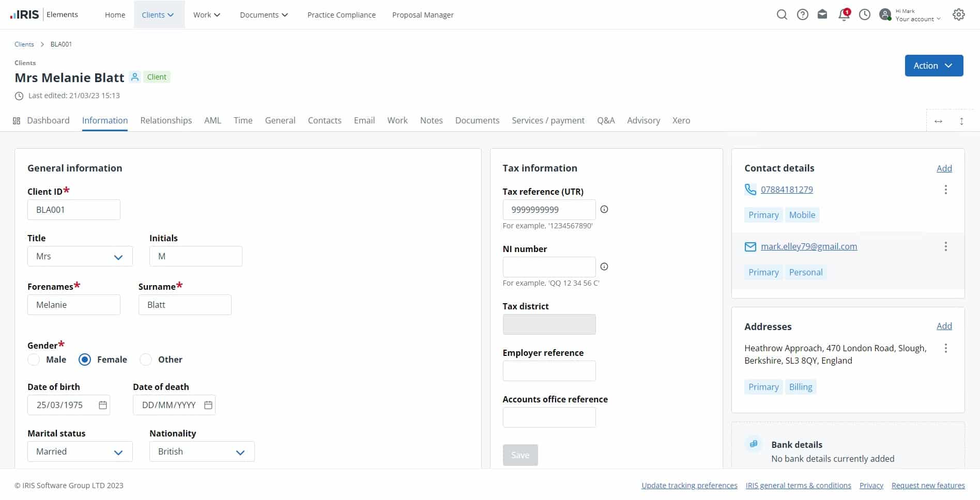Confirm Female gender selection
The image size is (980, 500).
tap(84, 360)
